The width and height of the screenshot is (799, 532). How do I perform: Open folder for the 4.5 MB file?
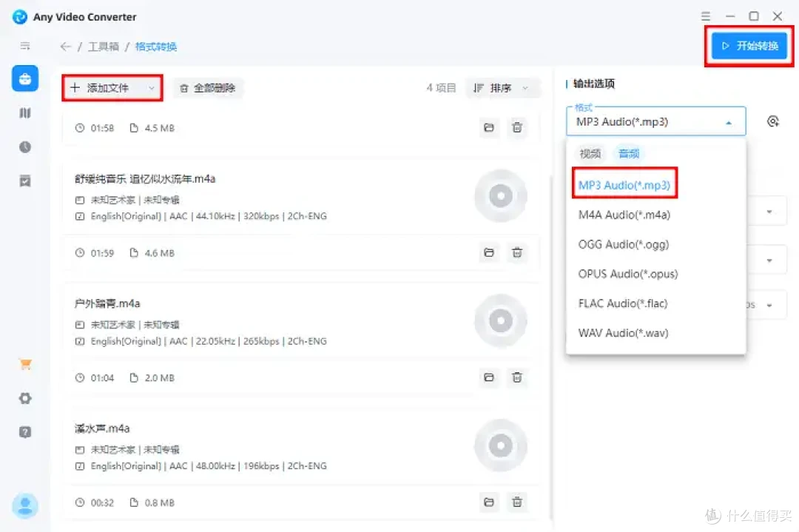tap(489, 127)
